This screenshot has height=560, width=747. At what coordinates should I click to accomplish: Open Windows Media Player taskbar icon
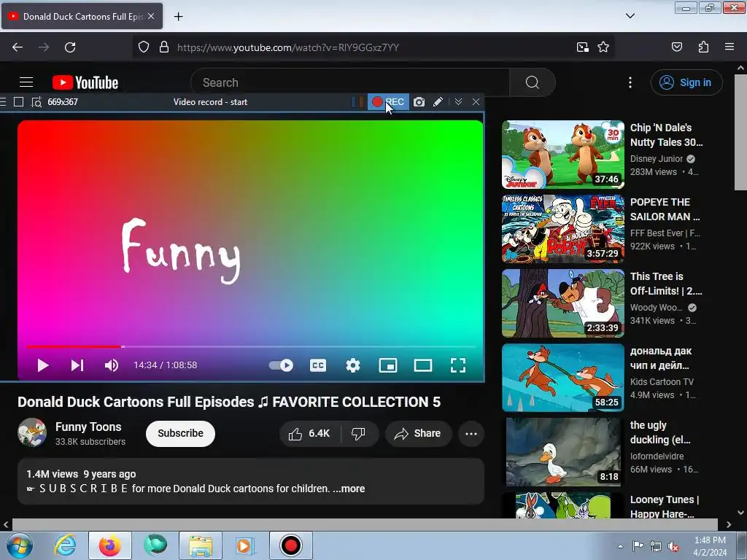point(245,545)
